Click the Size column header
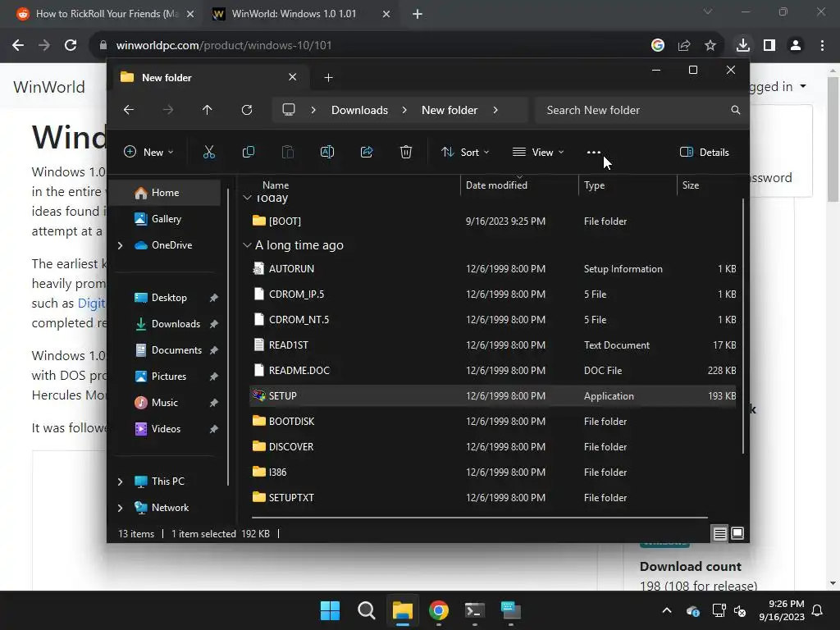Image resolution: width=840 pixels, height=630 pixels. pos(691,185)
